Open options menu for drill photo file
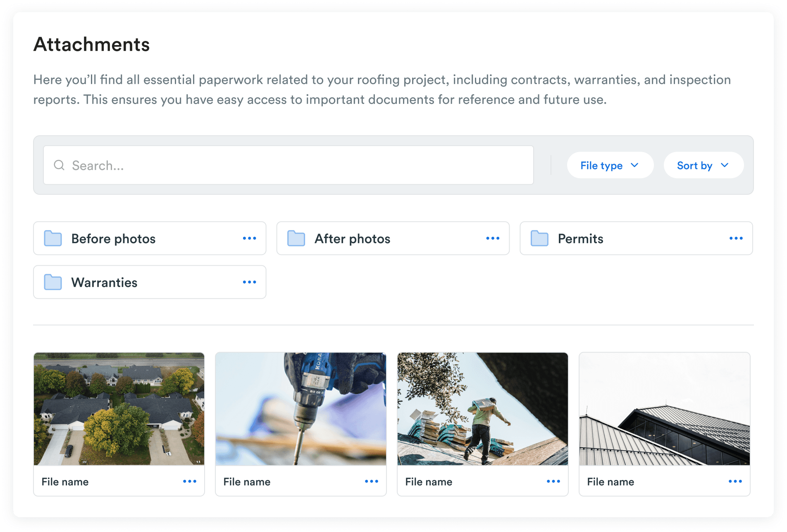Image resolution: width=787 pixels, height=532 pixels. pyautogui.click(x=372, y=482)
